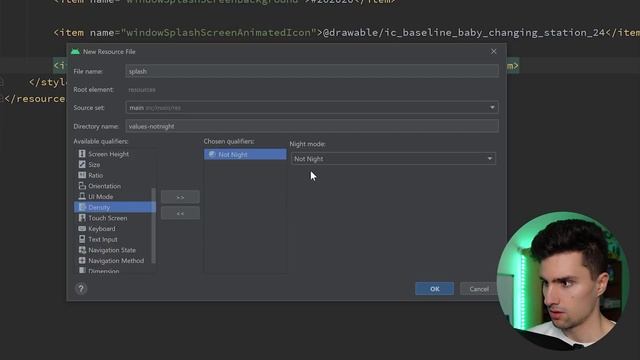Viewport: 640px width, 360px height.
Task: Click the Not Night chosen qualifier icon
Action: 212,154
